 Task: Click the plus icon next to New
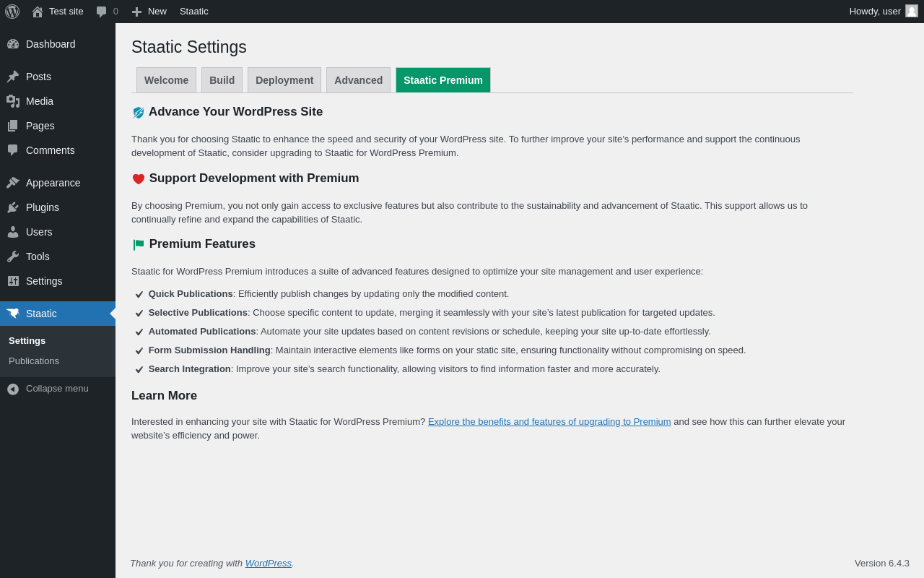pyautogui.click(x=136, y=12)
